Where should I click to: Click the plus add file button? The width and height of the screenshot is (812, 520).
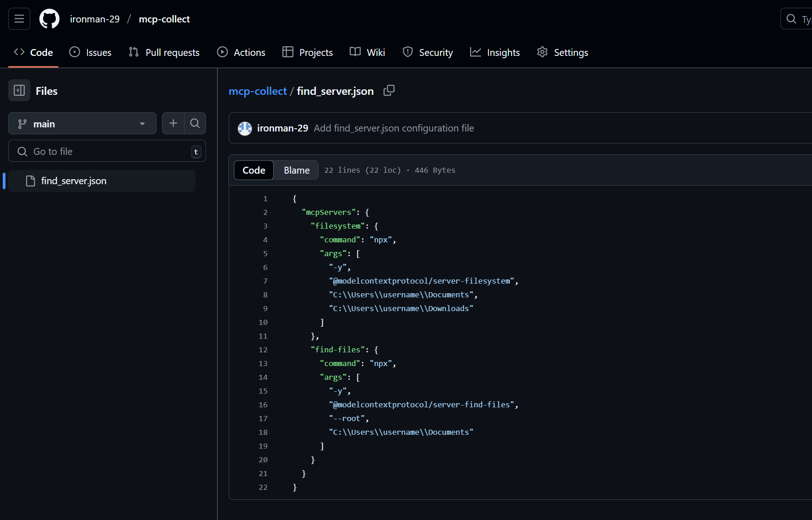tap(173, 123)
